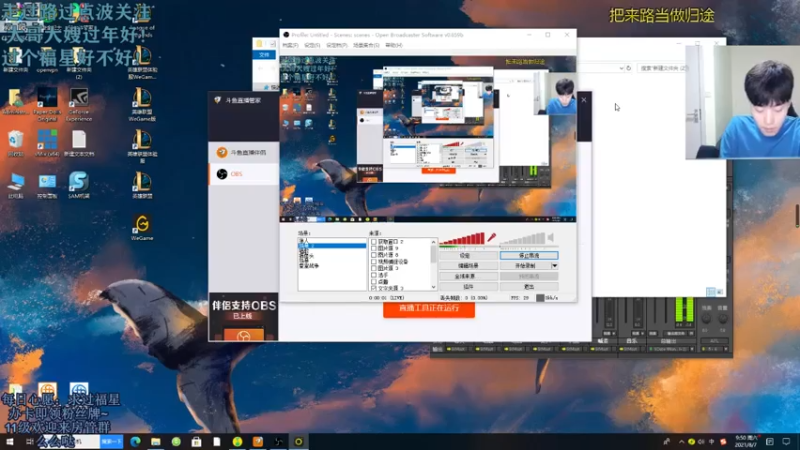Switch to 文件 tab in Explorer window
Image resolution: width=800 pixels, height=450 pixels.
(264, 55)
